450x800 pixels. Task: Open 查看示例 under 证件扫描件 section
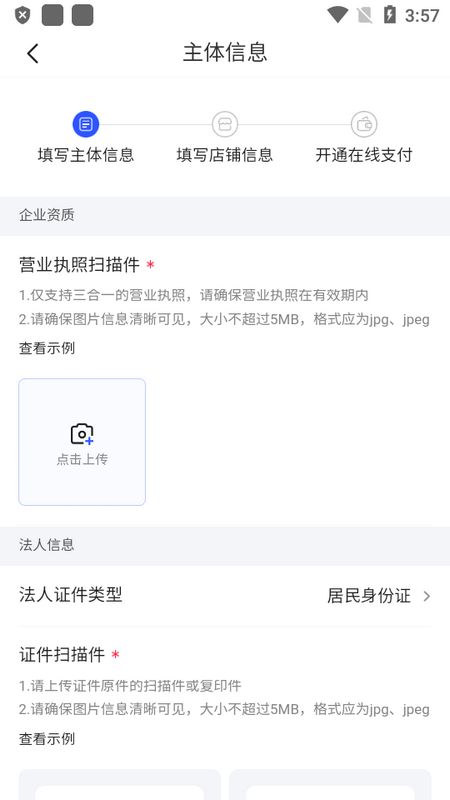[47, 738]
